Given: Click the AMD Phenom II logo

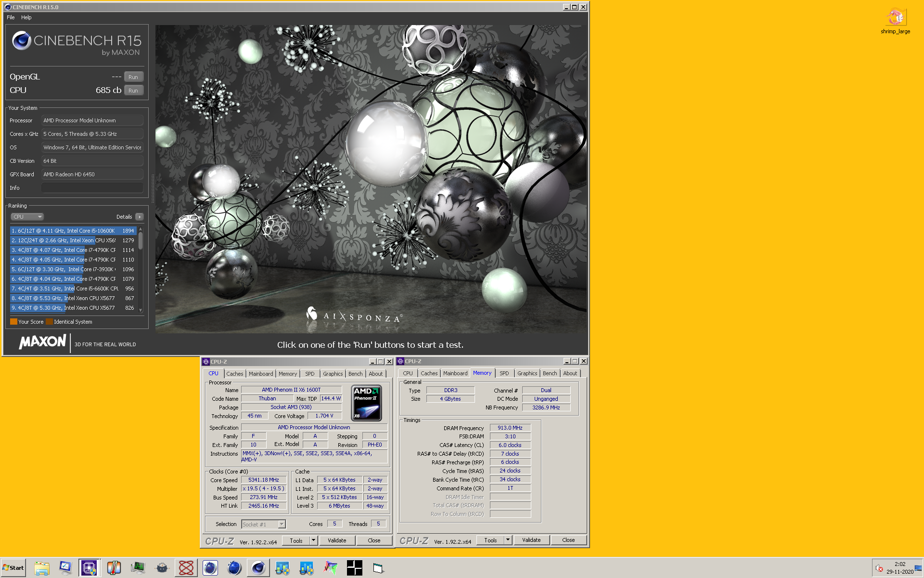Looking at the screenshot, I should point(366,403).
